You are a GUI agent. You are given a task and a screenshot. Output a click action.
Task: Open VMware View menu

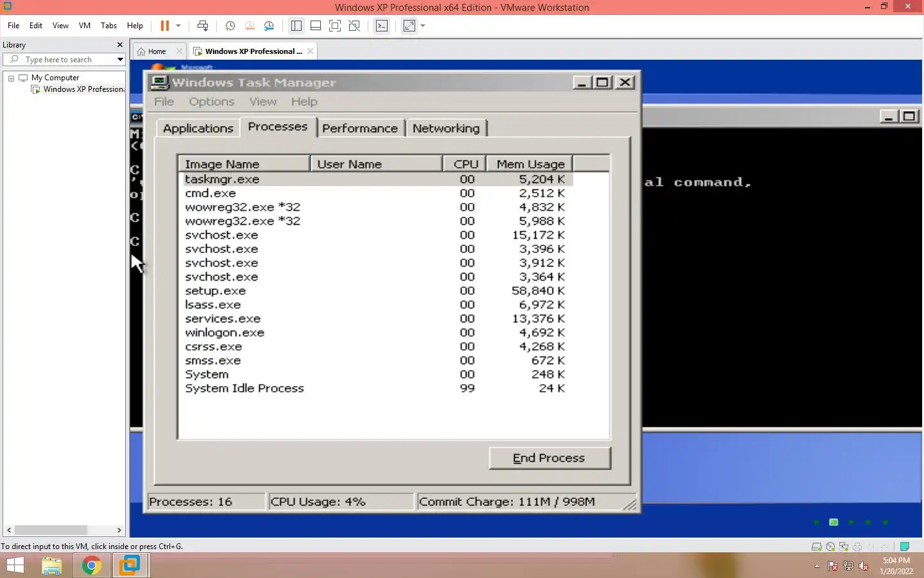point(60,26)
